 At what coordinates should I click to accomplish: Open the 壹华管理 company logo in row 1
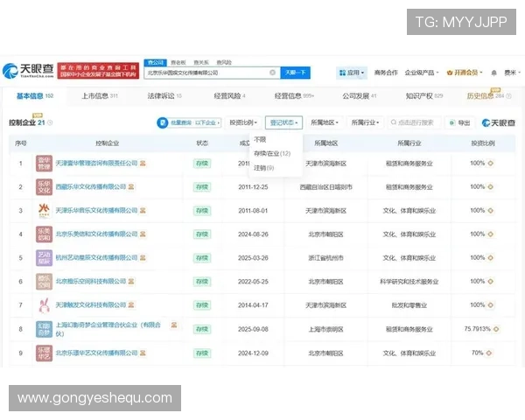(45, 164)
